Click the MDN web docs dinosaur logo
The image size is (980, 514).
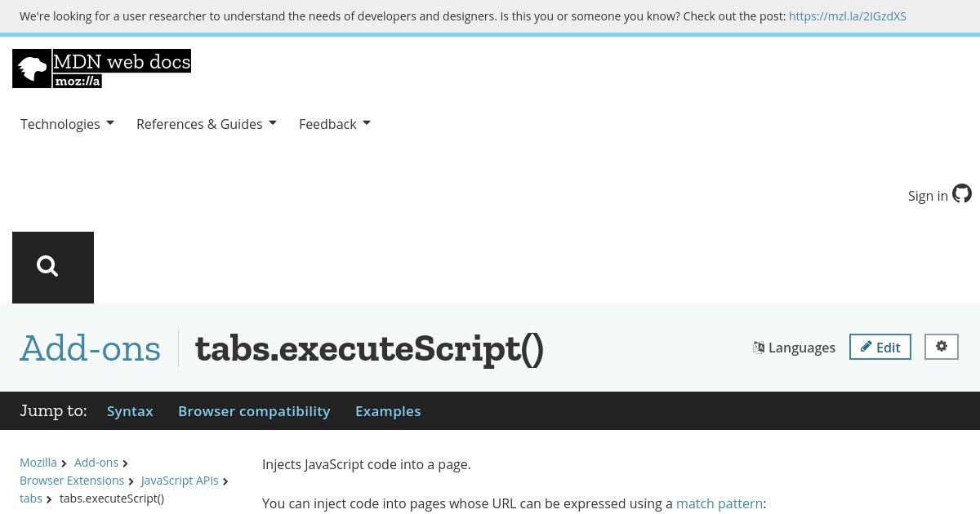pyautogui.click(x=101, y=69)
